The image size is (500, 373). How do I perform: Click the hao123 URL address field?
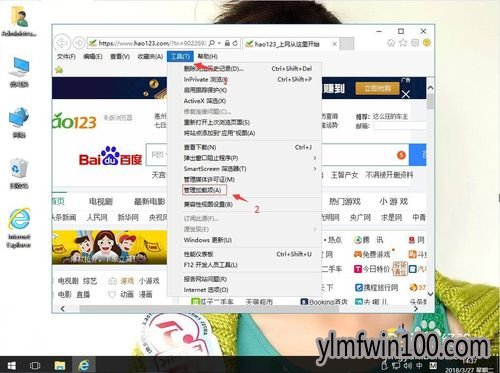coord(152,43)
